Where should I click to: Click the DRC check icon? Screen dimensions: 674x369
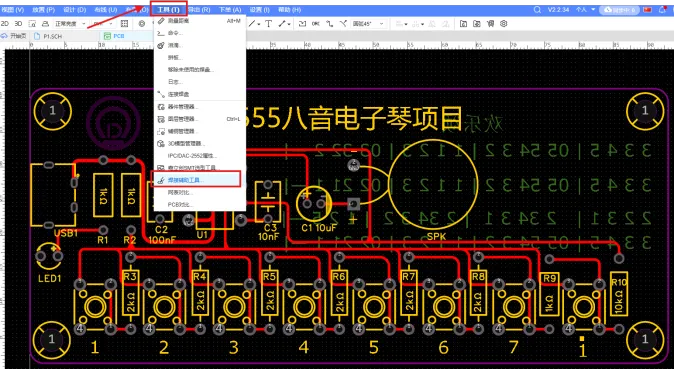tap(316, 24)
